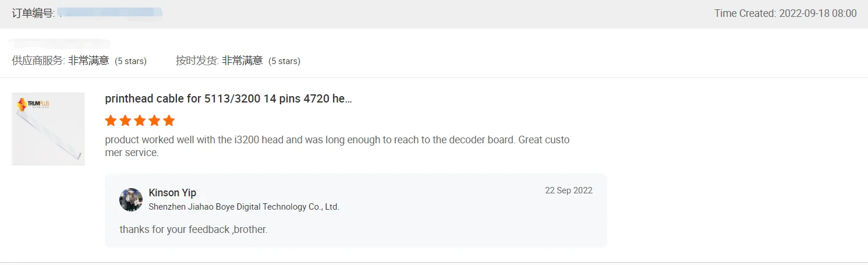Screen dimensions: 868x265
Task: Click "(5 stars)" beside 供应商服务
Action: click(130, 61)
